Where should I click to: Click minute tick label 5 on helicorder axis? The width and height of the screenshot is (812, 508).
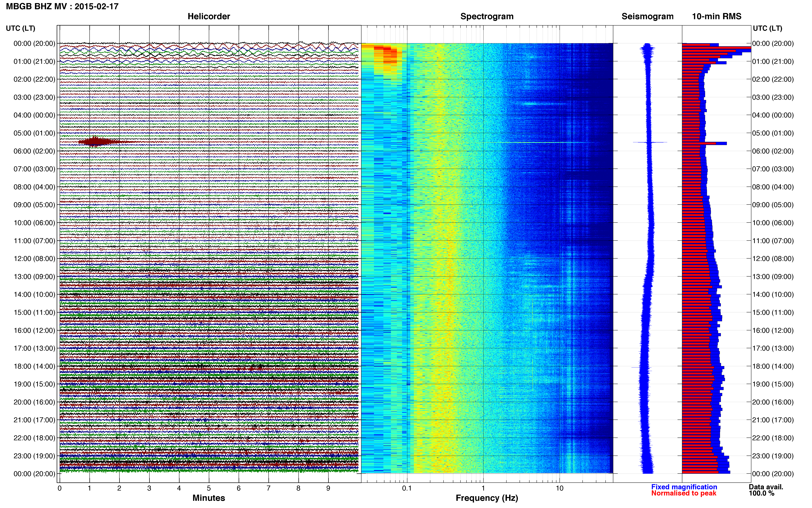209,488
